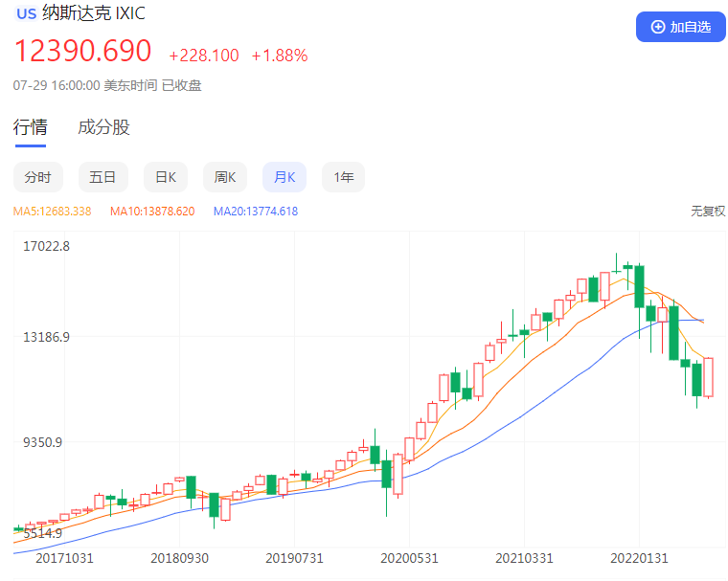The height and width of the screenshot is (581, 728).
Task: Click the +1.88% percent change
Action: click(280, 56)
